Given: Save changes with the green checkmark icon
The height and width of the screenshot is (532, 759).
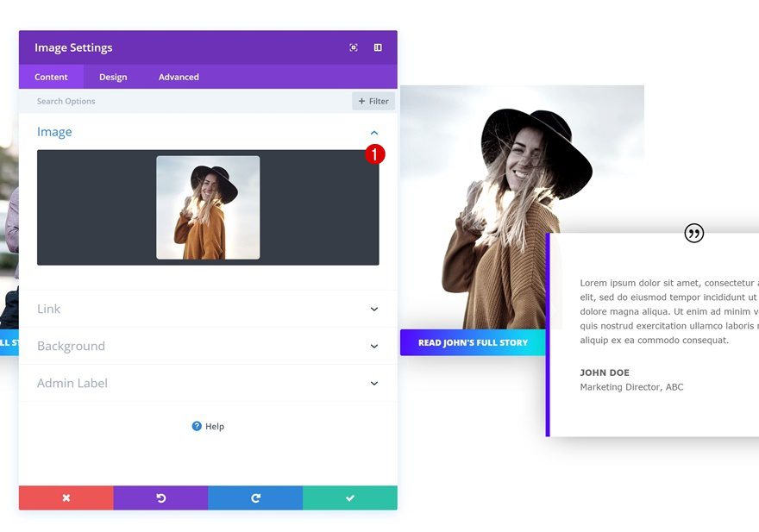Looking at the screenshot, I should (349, 498).
